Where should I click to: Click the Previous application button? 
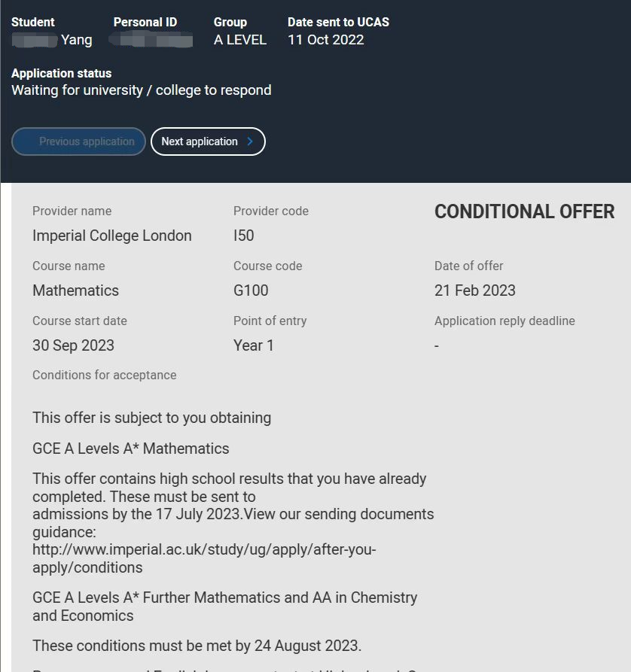(x=78, y=141)
